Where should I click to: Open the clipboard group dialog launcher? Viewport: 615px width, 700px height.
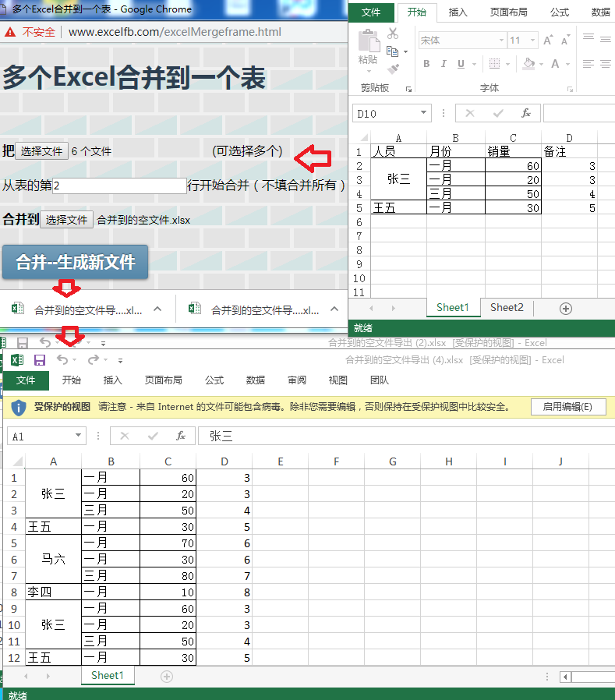(x=408, y=90)
